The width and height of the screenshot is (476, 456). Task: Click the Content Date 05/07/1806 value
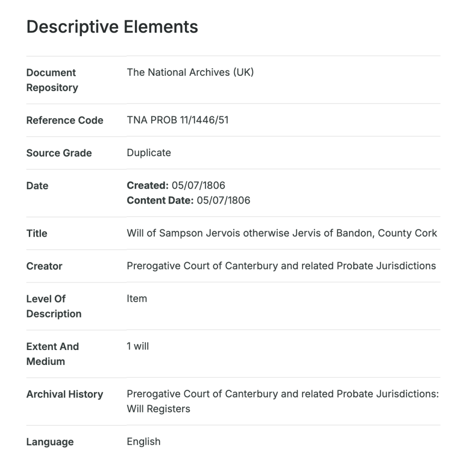click(x=223, y=201)
